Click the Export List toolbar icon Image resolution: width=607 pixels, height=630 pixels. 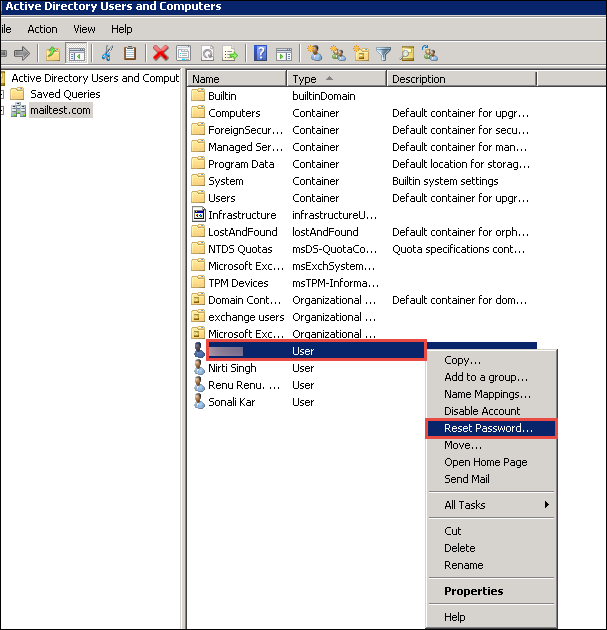(x=231, y=53)
